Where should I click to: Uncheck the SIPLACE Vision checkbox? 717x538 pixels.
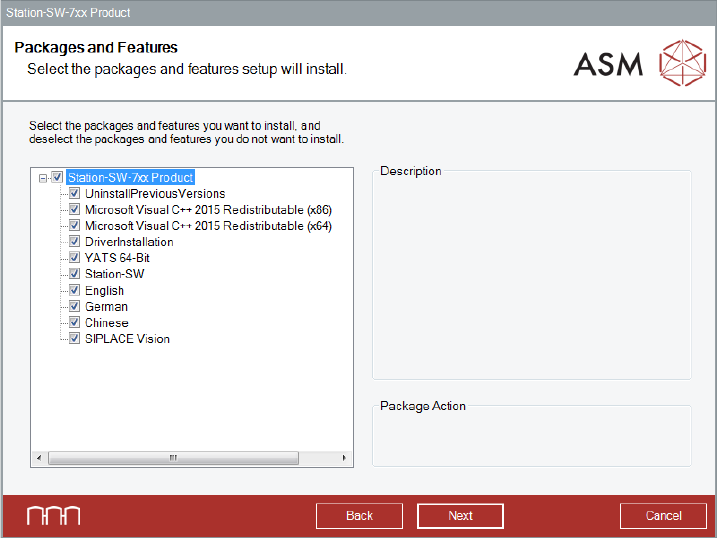pos(74,338)
